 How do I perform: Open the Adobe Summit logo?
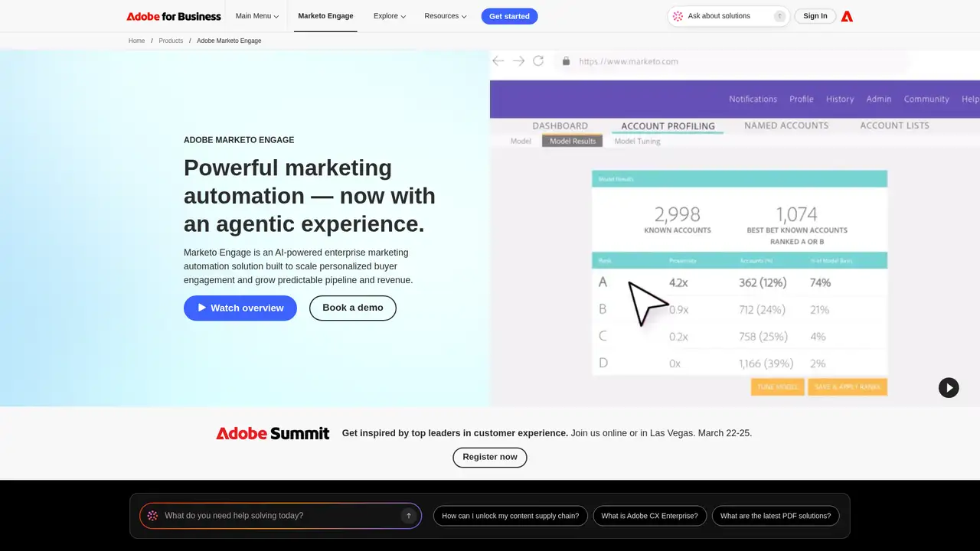coord(273,433)
